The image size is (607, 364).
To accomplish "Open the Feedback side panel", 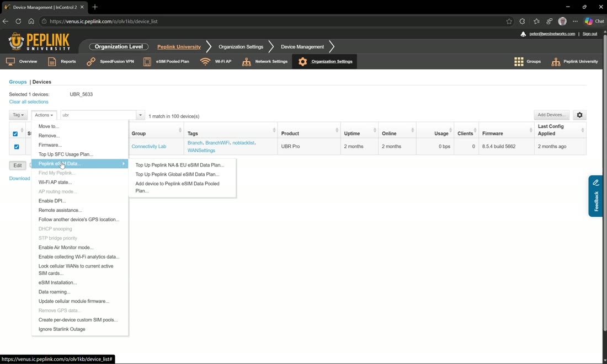I will pyautogui.click(x=596, y=196).
